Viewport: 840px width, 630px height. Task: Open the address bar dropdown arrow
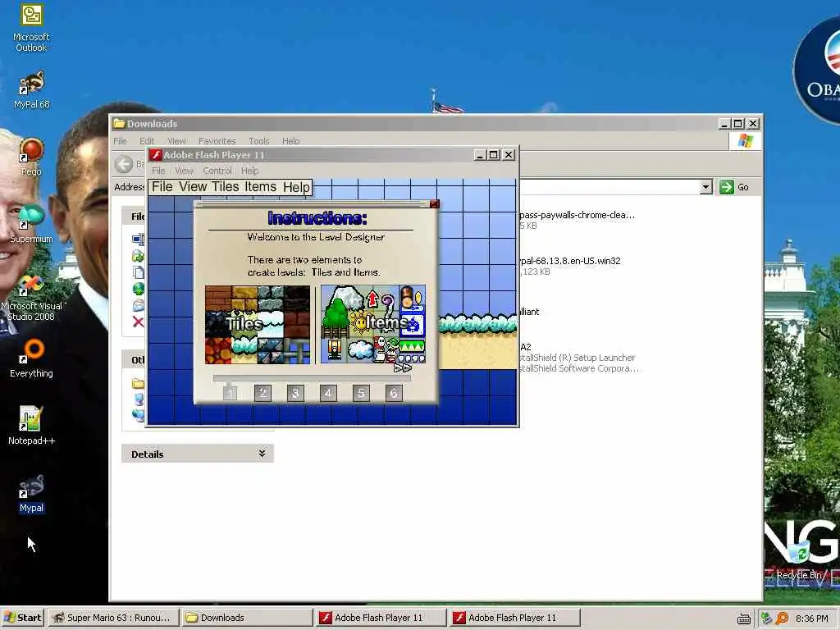pos(705,187)
